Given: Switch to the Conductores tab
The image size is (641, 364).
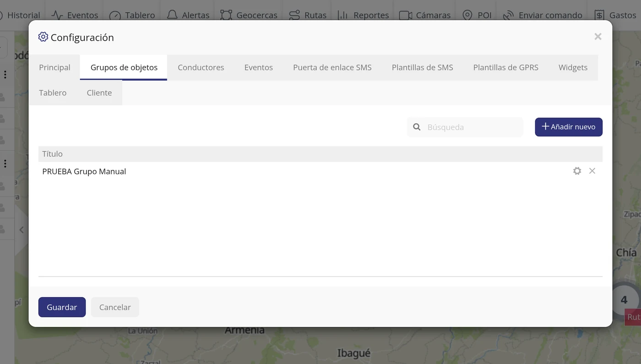Looking at the screenshot, I should coord(201,67).
